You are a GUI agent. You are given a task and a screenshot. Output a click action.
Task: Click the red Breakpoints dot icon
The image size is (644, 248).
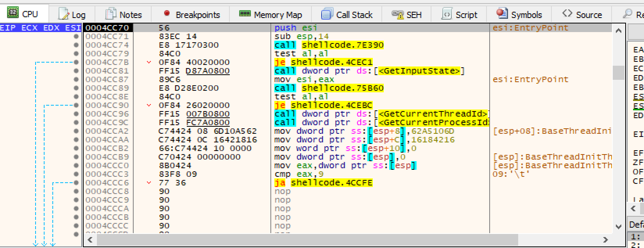[167, 14]
